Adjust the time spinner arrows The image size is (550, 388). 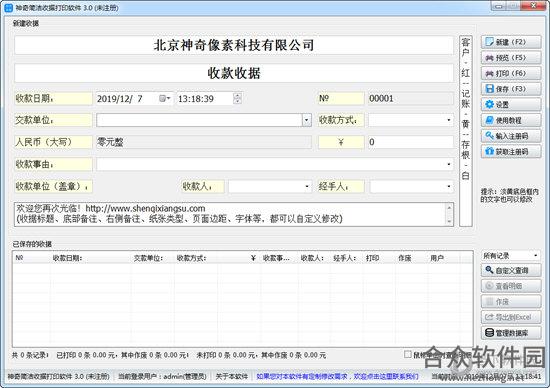(237, 99)
